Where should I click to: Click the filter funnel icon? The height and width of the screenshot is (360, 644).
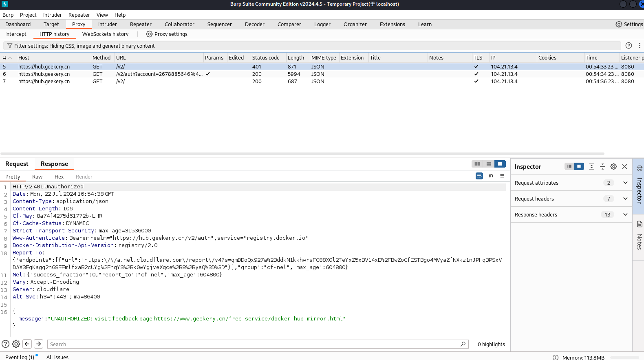10,46
